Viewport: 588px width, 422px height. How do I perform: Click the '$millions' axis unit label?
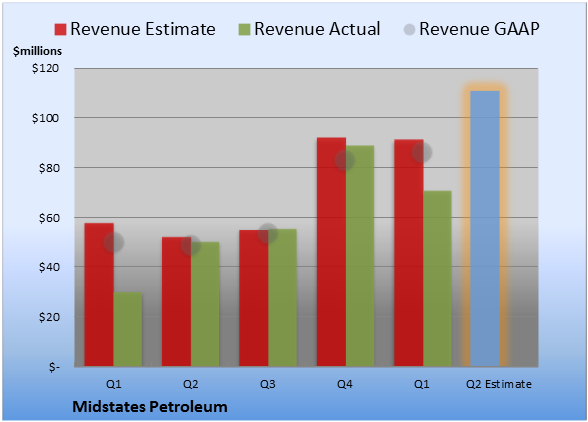pos(37,51)
